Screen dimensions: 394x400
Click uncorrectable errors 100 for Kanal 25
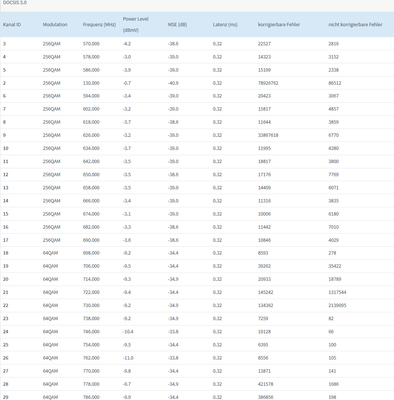pyautogui.click(x=332, y=345)
